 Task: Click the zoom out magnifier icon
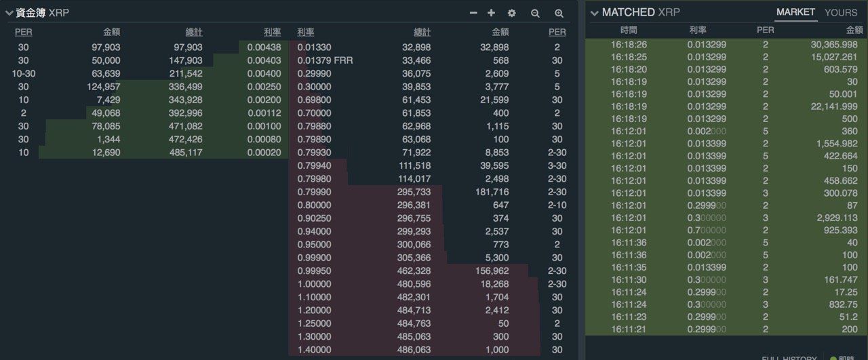pos(535,13)
